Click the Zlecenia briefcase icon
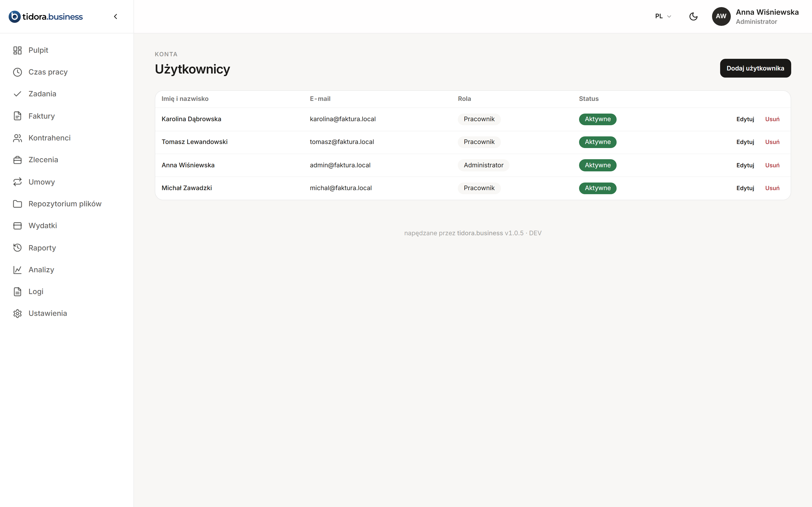Screen dimensions: 812x507 point(18,160)
